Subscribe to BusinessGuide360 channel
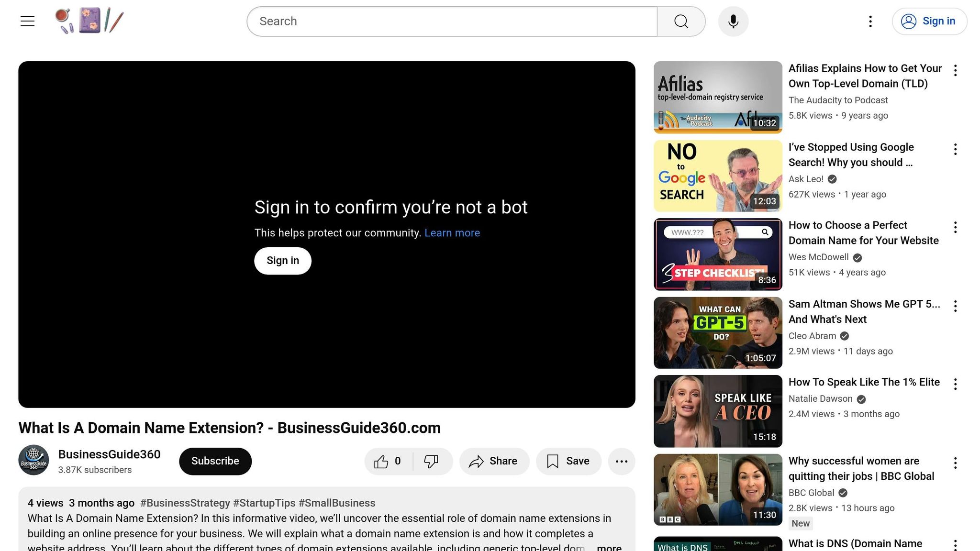Screen dimensions: 980x551 [x=215, y=461]
